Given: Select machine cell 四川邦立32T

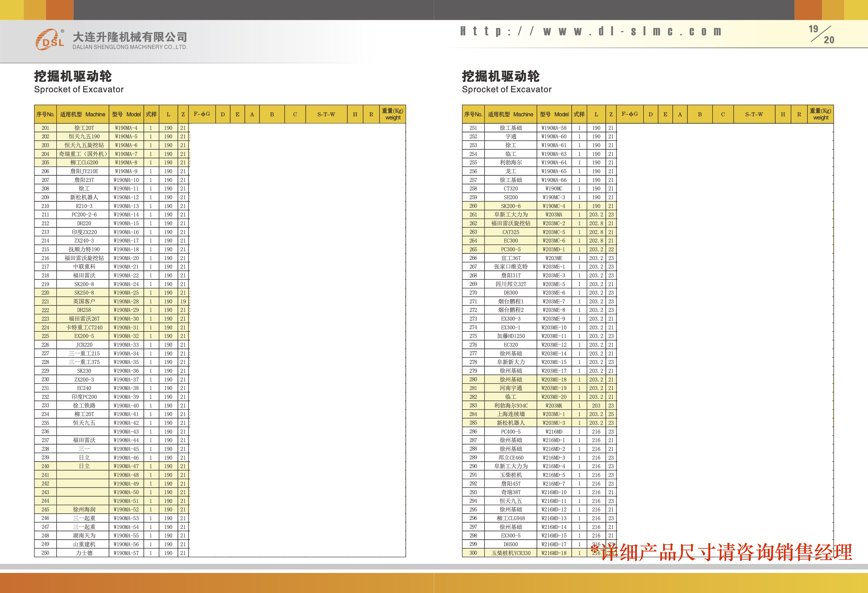Looking at the screenshot, I should (511, 284).
